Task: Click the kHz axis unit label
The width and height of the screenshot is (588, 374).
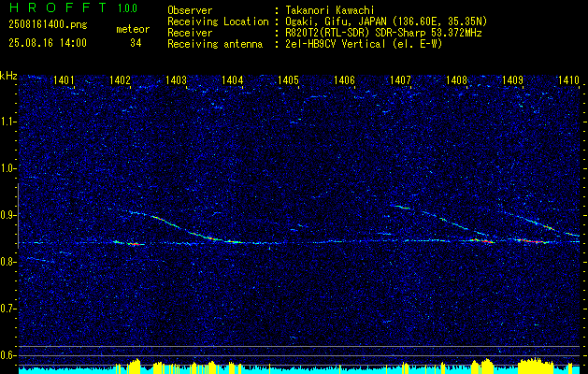Action: pos(8,76)
